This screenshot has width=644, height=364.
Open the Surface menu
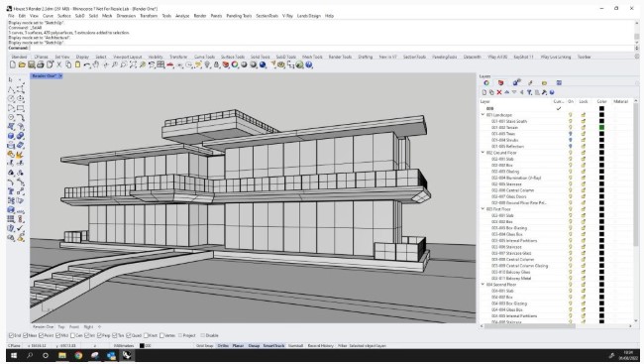[x=64, y=16]
